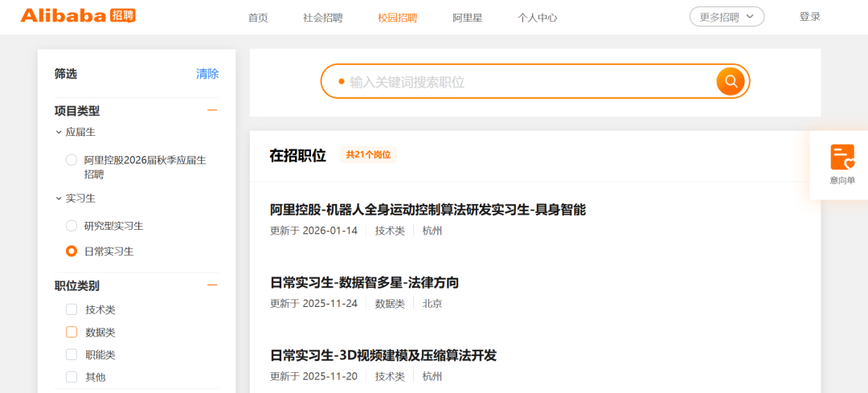
Task: Check the 技术类 checkbox
Action: coord(72,309)
